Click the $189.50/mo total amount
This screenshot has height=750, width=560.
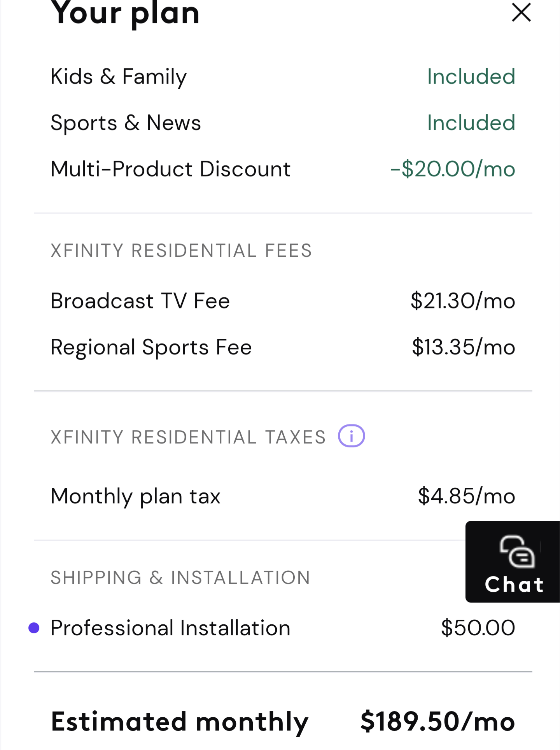coord(437,722)
